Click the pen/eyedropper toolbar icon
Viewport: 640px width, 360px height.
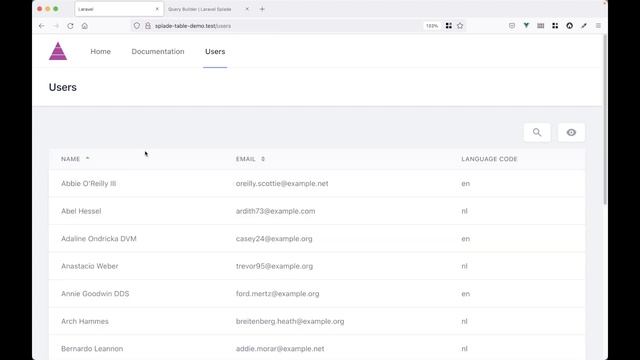coord(584,26)
